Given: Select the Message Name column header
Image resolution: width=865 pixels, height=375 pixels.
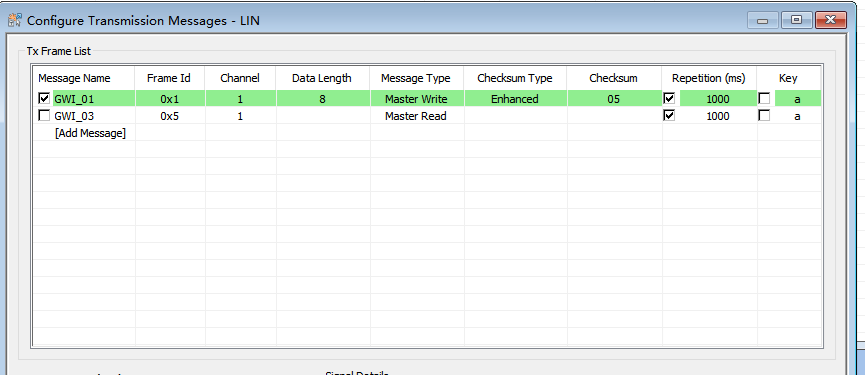Looking at the screenshot, I should [84, 78].
